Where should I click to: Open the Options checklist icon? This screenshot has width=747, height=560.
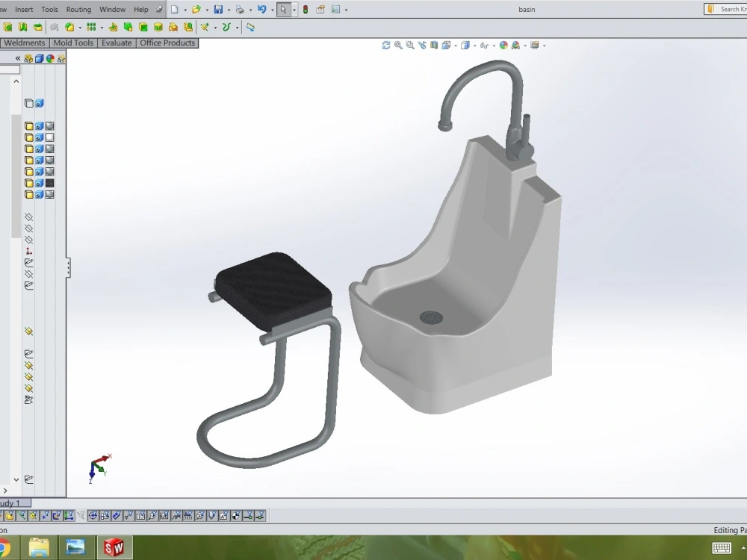(x=335, y=10)
